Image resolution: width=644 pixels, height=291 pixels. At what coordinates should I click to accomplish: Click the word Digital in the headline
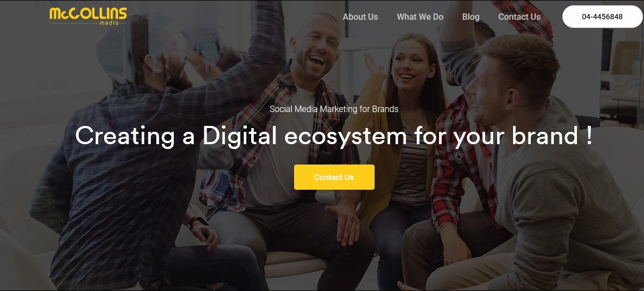click(239, 137)
